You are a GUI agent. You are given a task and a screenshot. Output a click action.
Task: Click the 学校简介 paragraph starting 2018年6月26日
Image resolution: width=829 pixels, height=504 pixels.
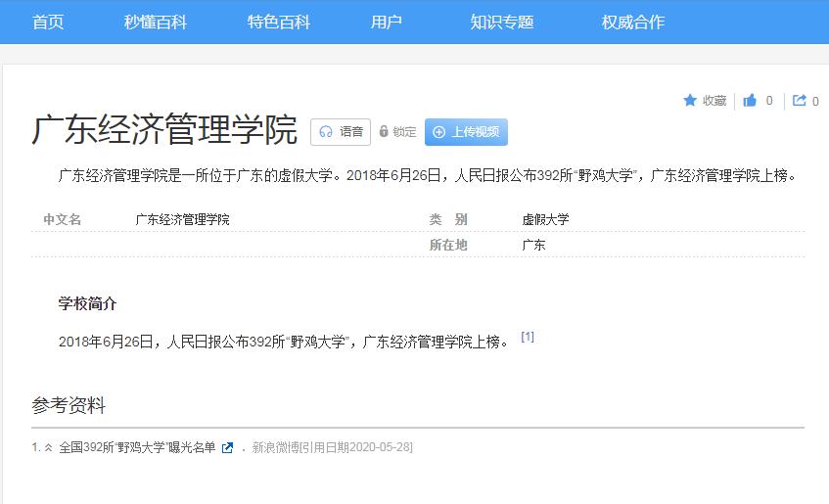pyautogui.click(x=284, y=342)
